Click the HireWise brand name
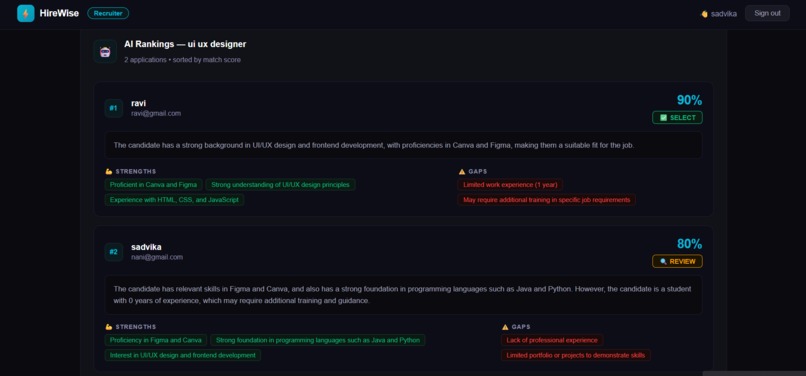 (59, 13)
